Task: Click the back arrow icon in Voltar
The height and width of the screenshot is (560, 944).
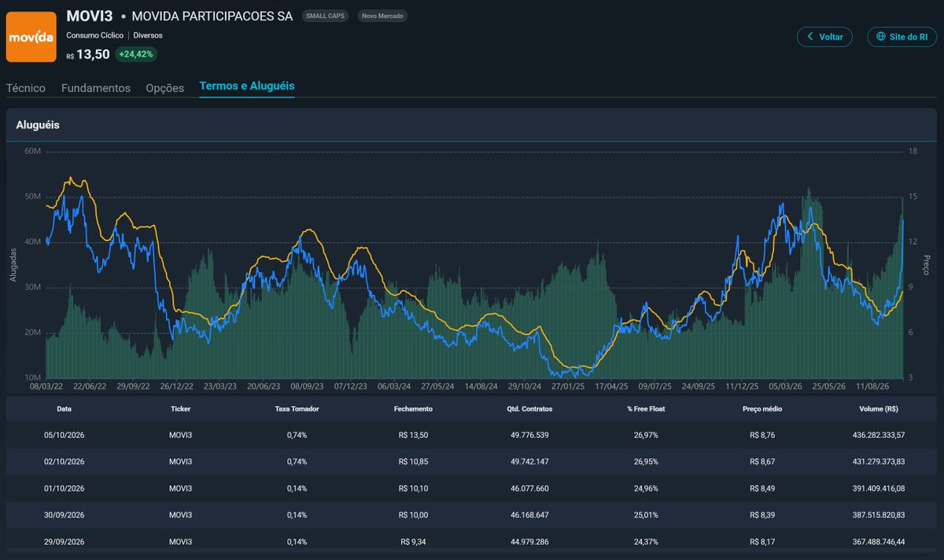Action: [811, 37]
